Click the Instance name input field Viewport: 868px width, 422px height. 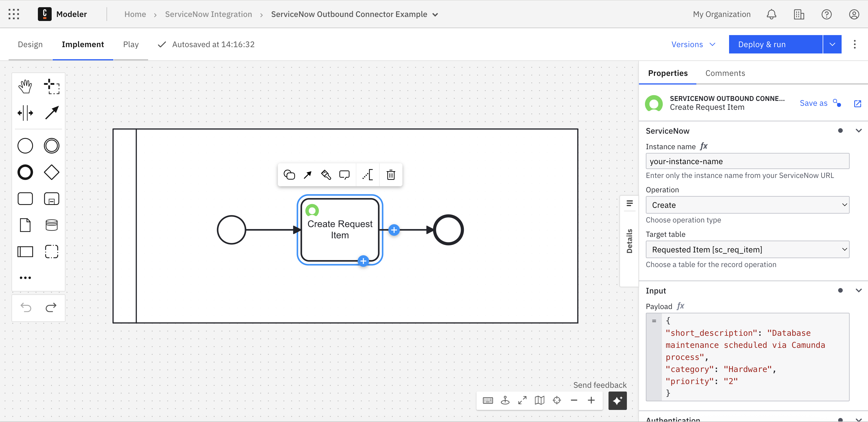[x=747, y=161]
